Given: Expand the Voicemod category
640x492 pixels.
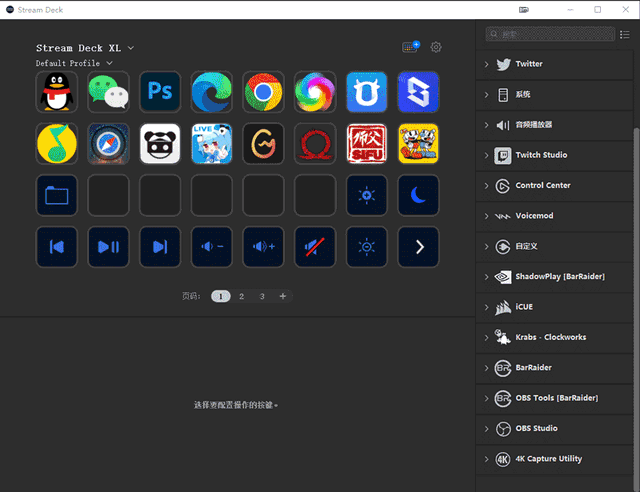Looking at the screenshot, I should 554,216.
